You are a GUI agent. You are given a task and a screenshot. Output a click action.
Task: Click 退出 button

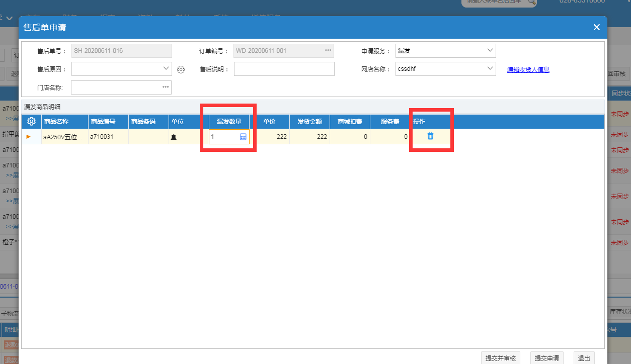(584, 358)
